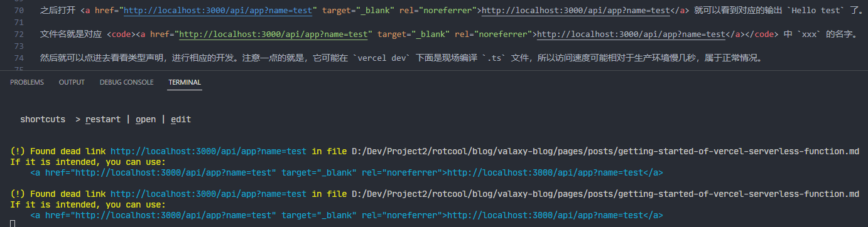Follow the href URL on editor line 72

tap(273, 34)
